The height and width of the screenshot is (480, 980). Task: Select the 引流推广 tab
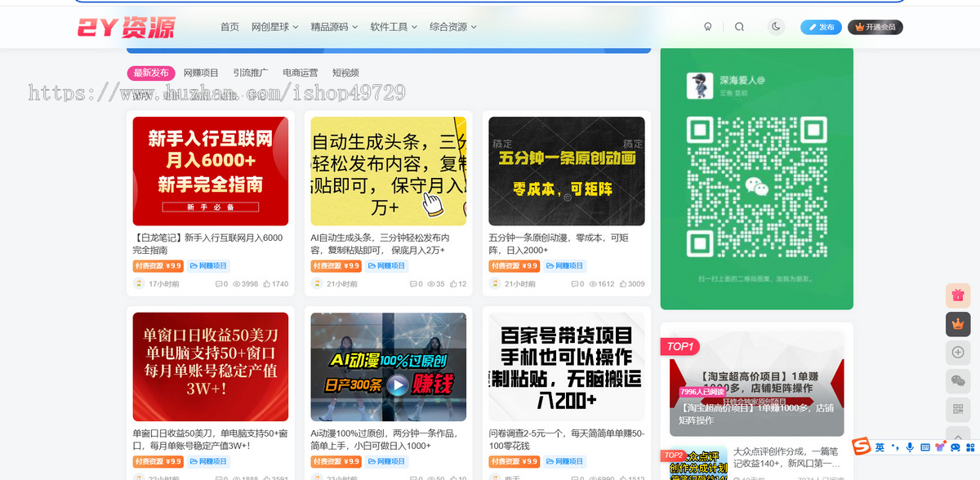[250, 73]
